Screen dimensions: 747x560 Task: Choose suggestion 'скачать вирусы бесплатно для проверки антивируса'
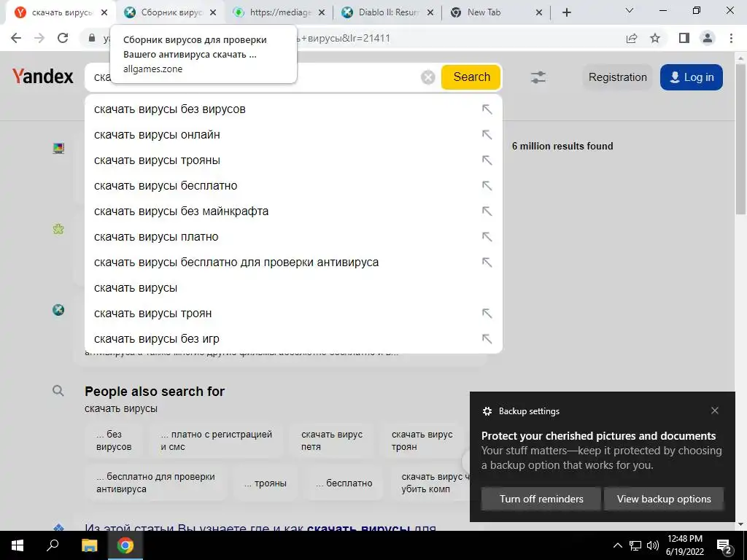pyautogui.click(x=293, y=262)
